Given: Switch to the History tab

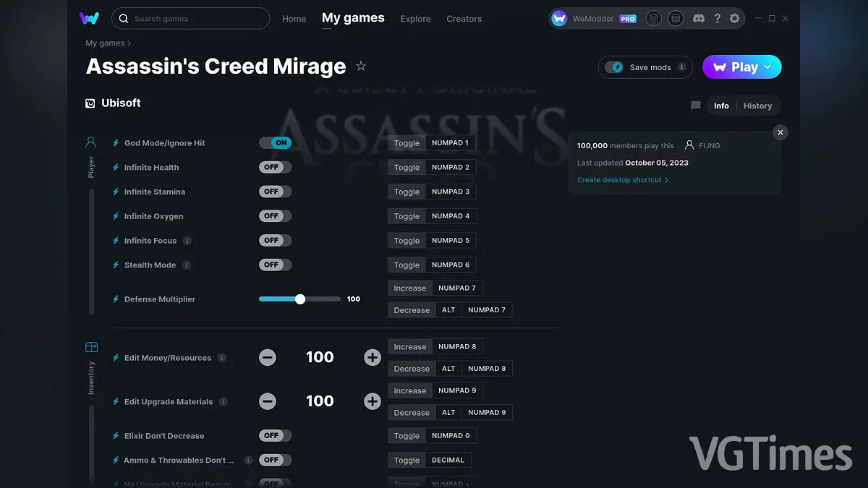Looking at the screenshot, I should point(757,106).
